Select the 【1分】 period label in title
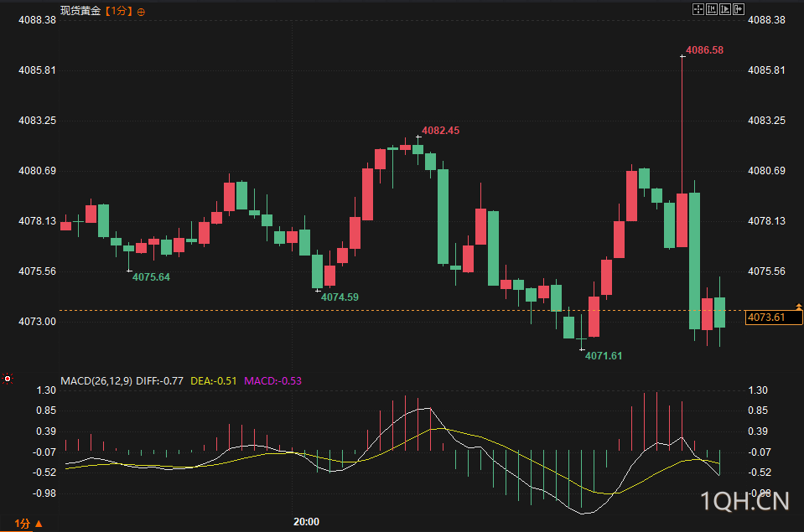The image size is (804, 532). coord(118,11)
